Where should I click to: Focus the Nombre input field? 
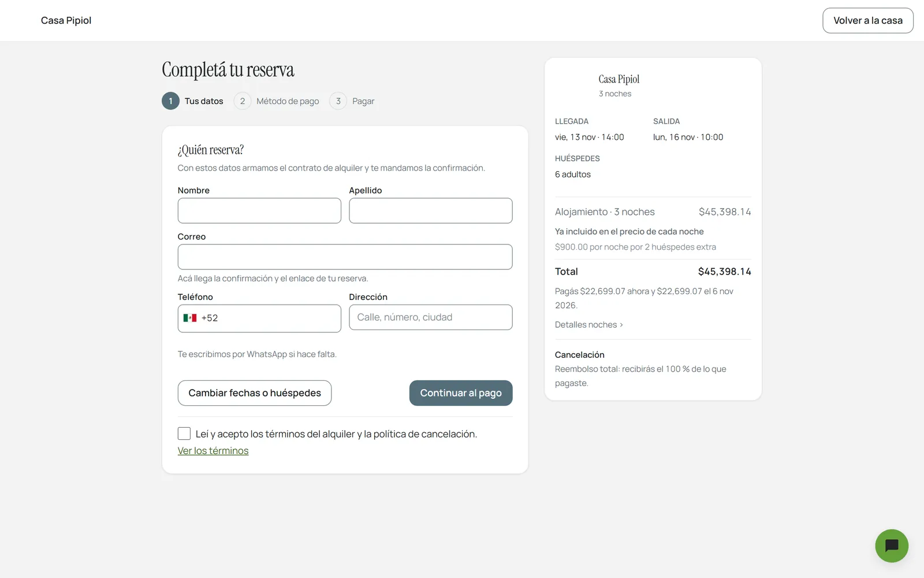tap(259, 211)
